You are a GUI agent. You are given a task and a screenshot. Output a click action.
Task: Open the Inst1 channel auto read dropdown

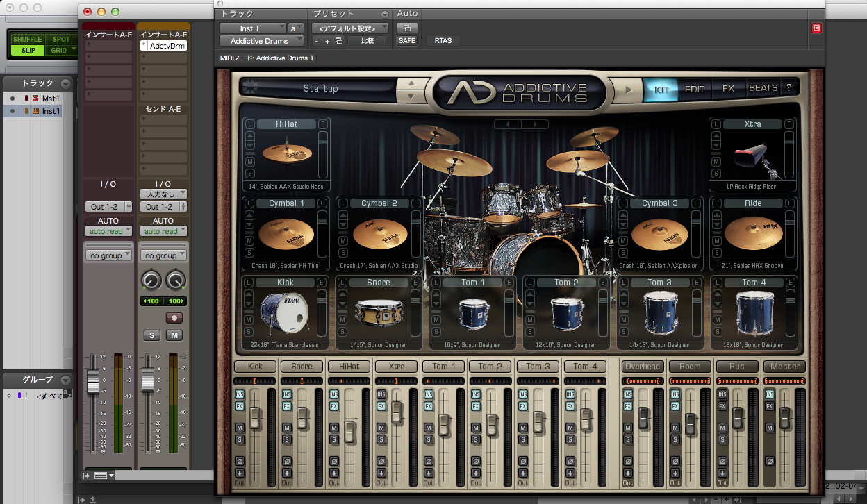pos(163,231)
